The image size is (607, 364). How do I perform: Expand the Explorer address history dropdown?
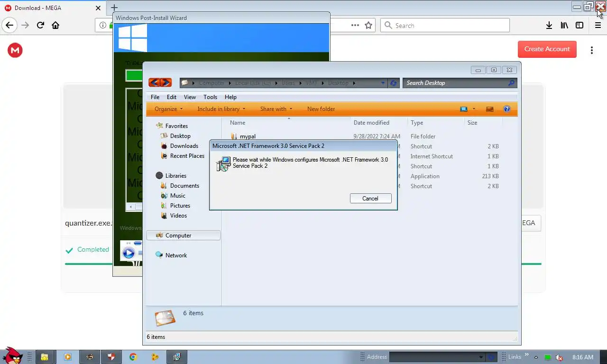(383, 83)
